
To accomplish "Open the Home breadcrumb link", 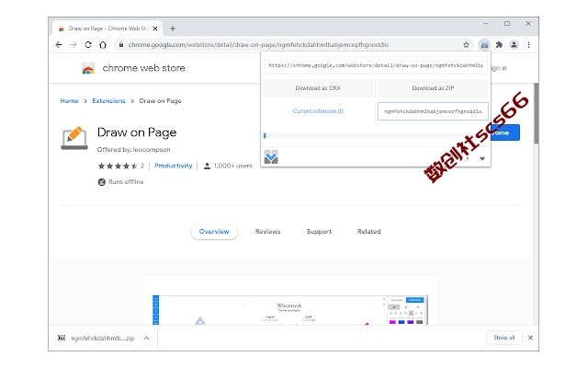I will tap(70, 101).
